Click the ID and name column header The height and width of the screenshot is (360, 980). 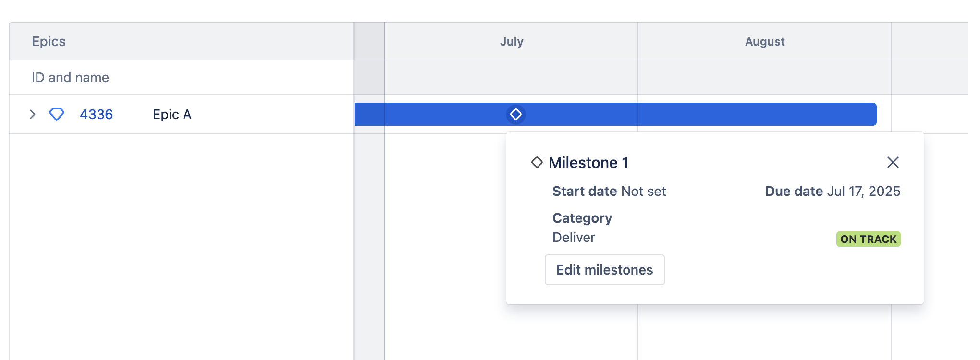coord(70,77)
